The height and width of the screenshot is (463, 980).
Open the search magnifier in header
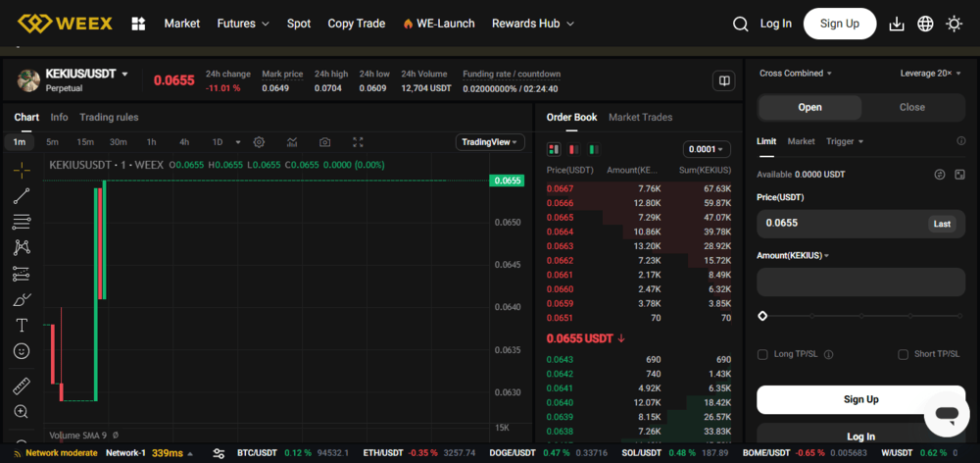[x=740, y=24]
